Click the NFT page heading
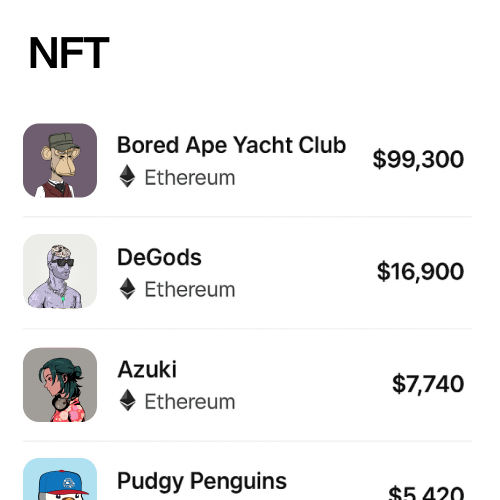 pos(69,53)
